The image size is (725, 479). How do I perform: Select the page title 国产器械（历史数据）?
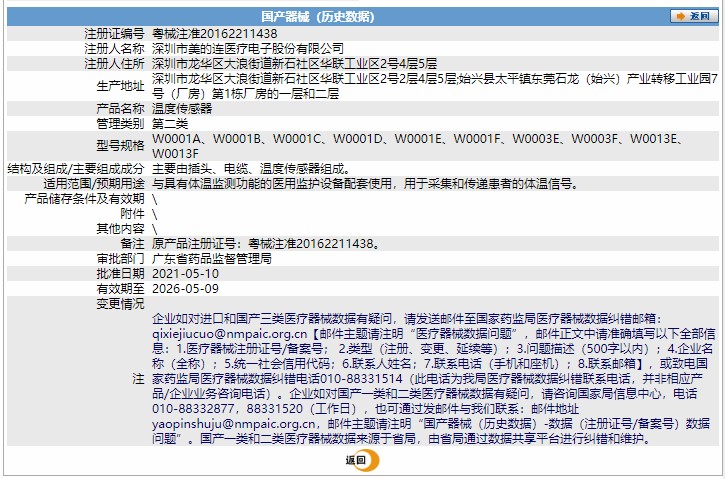pyautogui.click(x=318, y=17)
